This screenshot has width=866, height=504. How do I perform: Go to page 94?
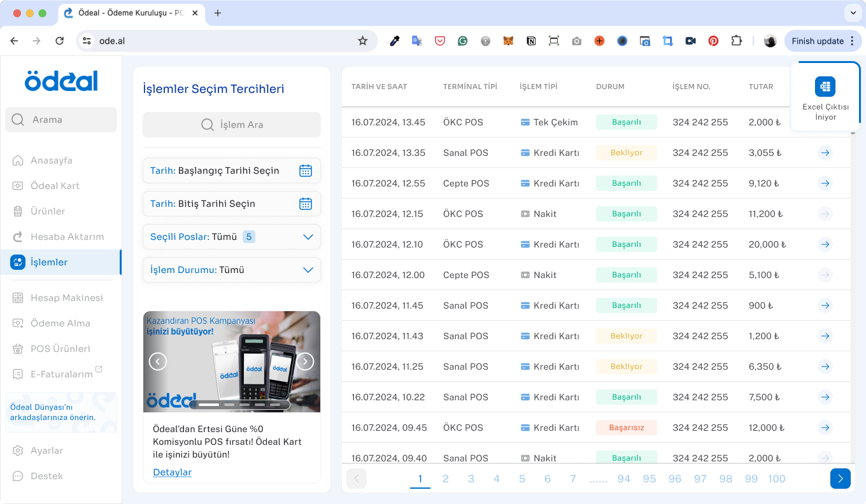click(x=624, y=479)
